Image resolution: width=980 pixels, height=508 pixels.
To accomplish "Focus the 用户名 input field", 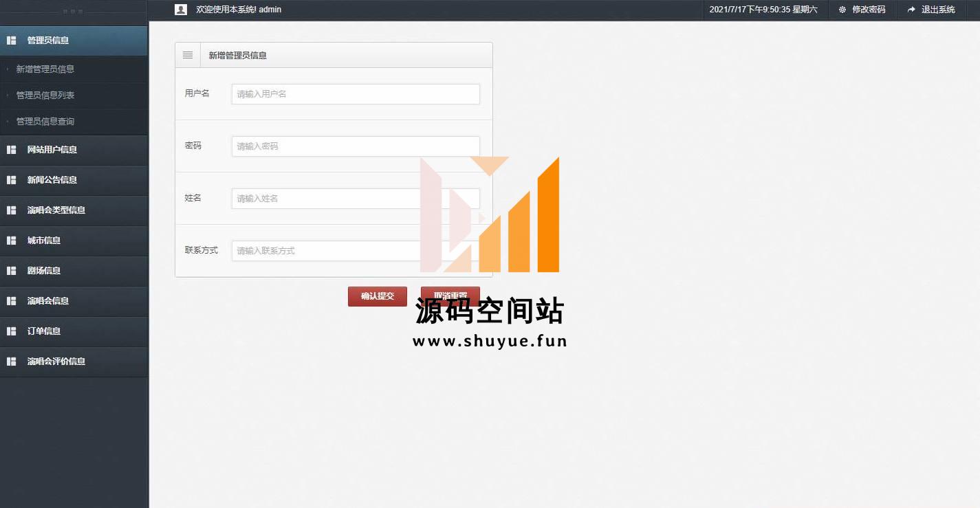I will 356,94.
